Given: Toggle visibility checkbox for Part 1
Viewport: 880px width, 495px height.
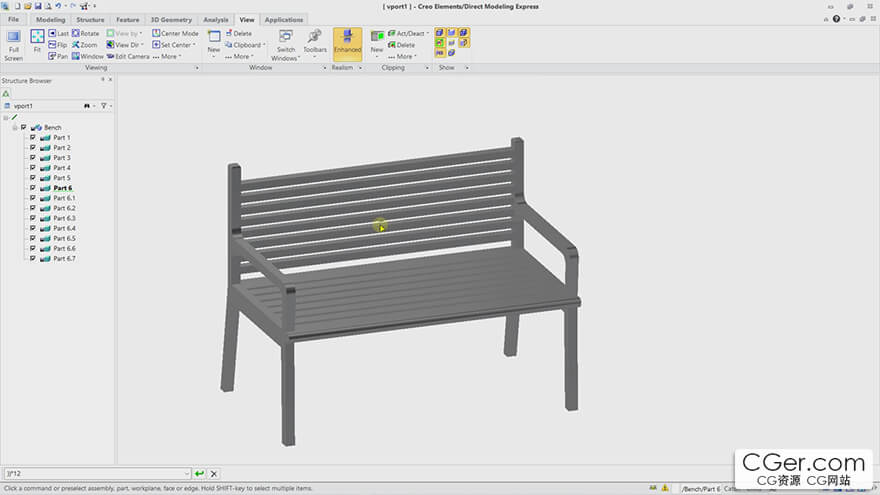Looking at the screenshot, I should 33,138.
